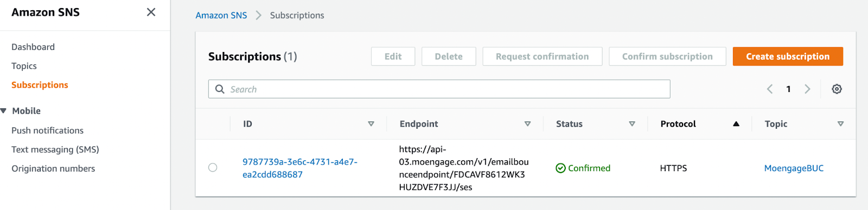868x210 pixels.
Task: Select the subscription row radio button
Action: click(x=213, y=168)
